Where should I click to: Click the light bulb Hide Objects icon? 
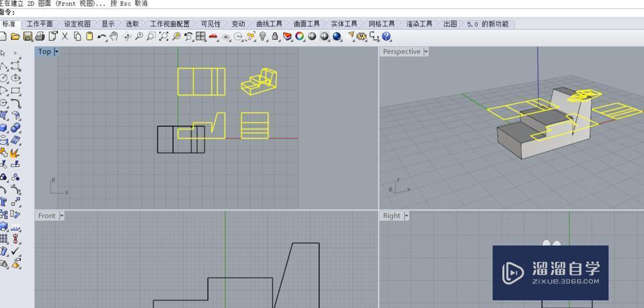263,37
